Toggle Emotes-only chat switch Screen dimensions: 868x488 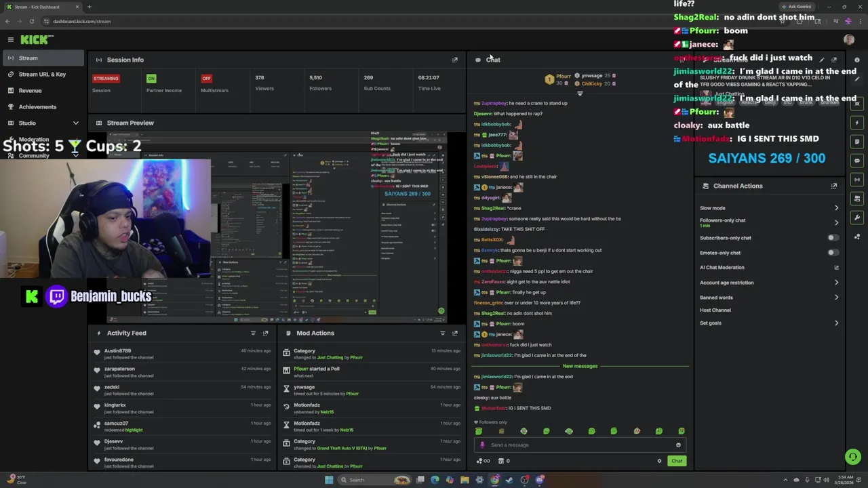click(x=833, y=253)
